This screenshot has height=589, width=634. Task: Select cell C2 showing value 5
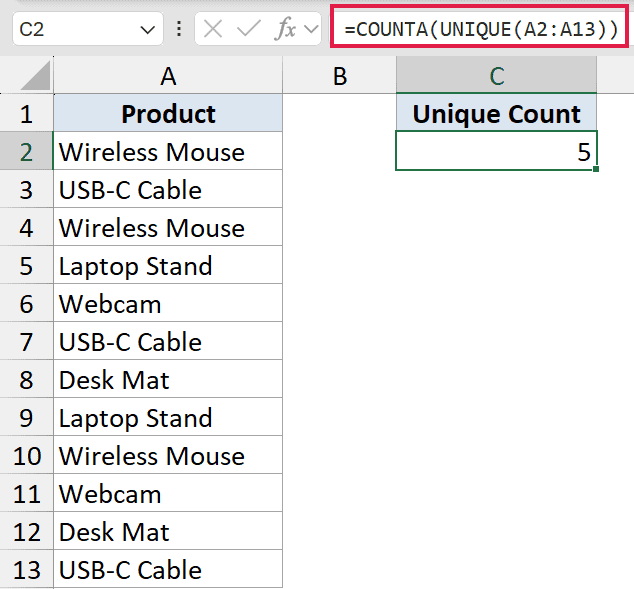click(497, 151)
